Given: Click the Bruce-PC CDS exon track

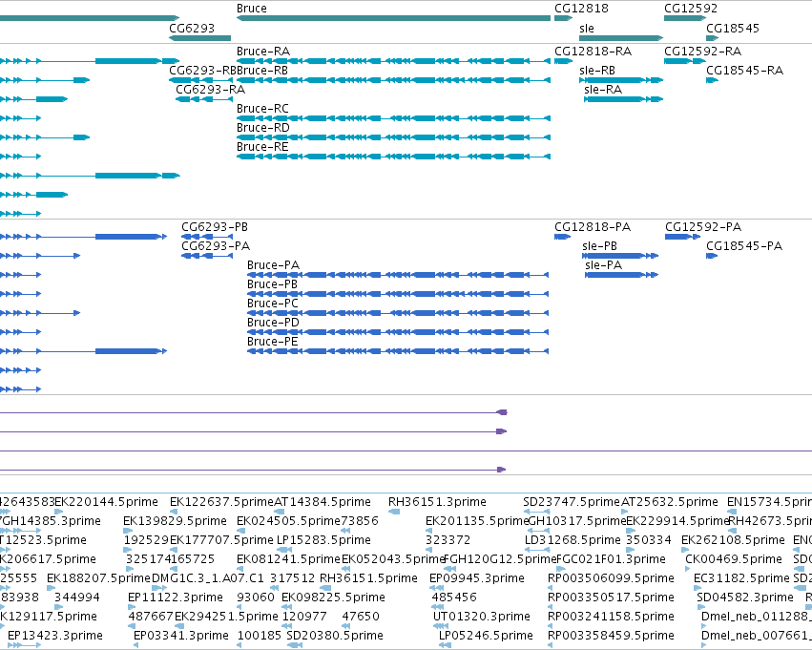Looking at the screenshot, I should click(398, 313).
